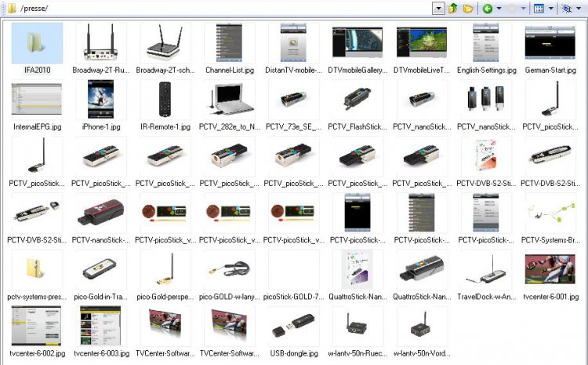Screen dimensions: 588x365
Task: Click the InternalEPG.jpg file name
Action: coord(37,127)
